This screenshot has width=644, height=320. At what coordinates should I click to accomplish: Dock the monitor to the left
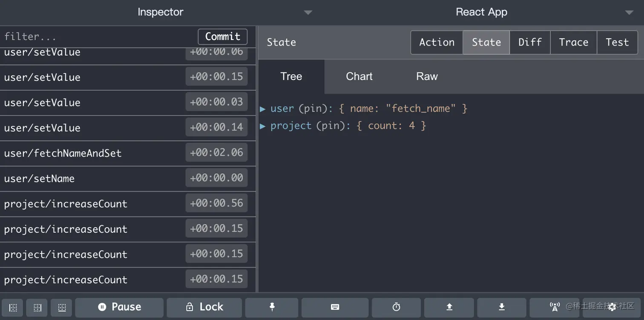point(13,307)
